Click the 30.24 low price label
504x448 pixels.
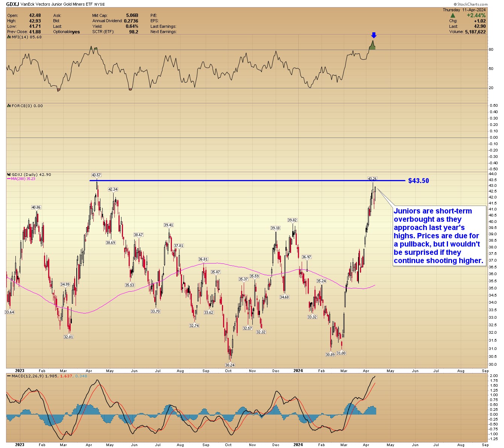(230, 365)
